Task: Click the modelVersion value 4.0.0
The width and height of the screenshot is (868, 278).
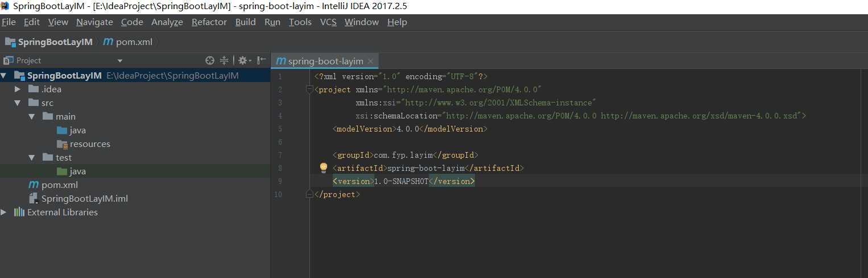Action: coord(408,129)
